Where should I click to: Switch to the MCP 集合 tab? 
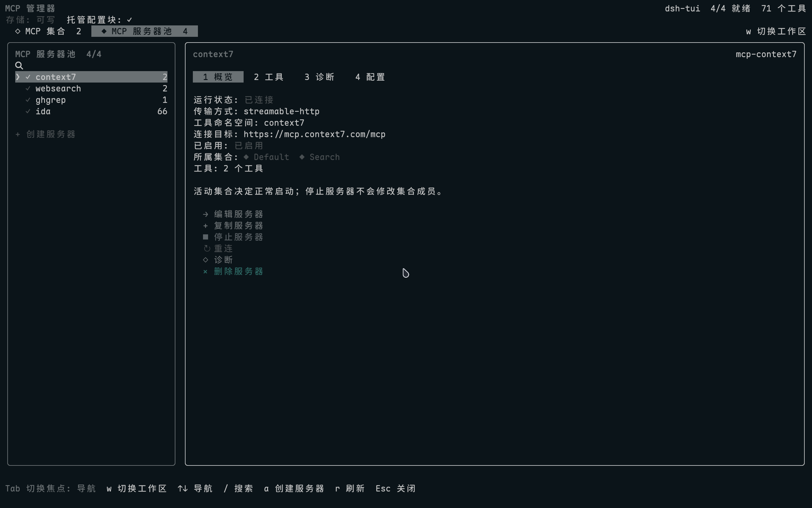point(48,31)
